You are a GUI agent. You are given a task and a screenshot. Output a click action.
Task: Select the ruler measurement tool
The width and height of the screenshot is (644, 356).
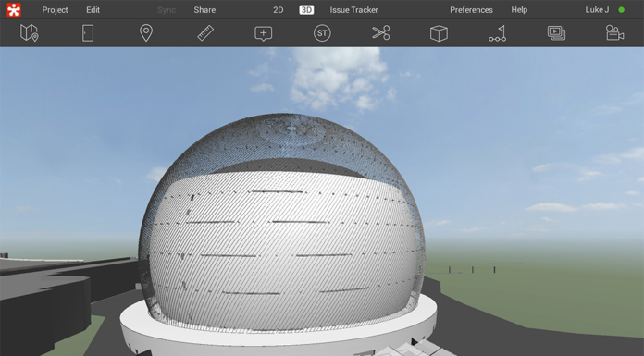(x=205, y=33)
